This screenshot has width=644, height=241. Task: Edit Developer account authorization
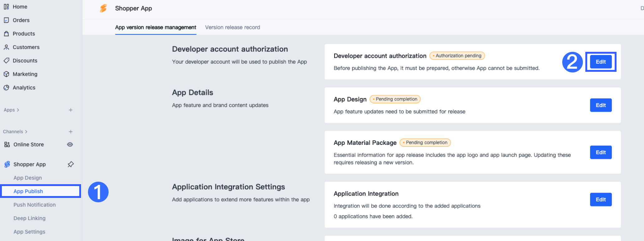coord(601,62)
